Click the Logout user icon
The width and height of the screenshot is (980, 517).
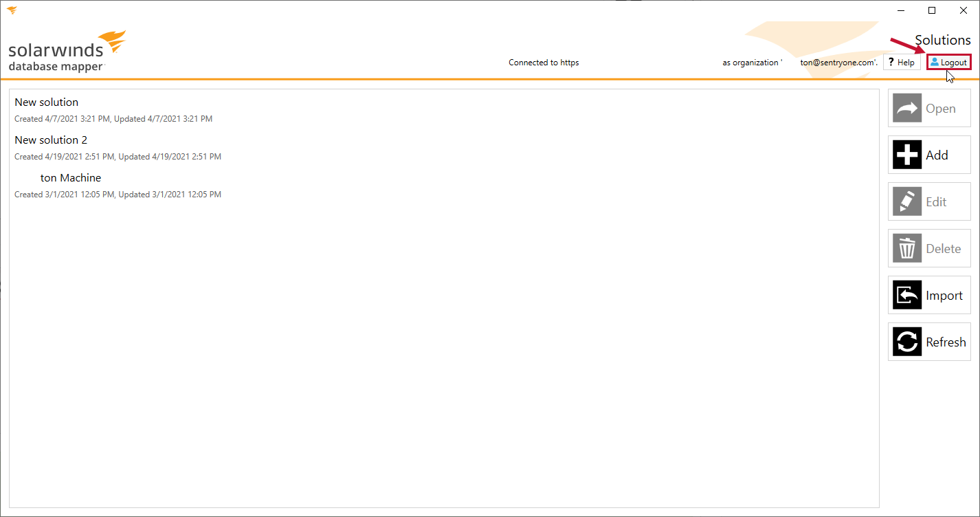tap(935, 63)
